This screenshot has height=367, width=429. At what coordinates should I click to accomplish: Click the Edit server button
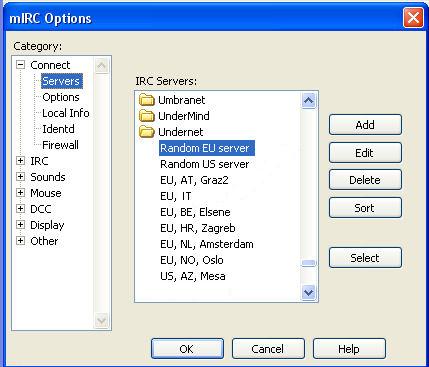[365, 153]
